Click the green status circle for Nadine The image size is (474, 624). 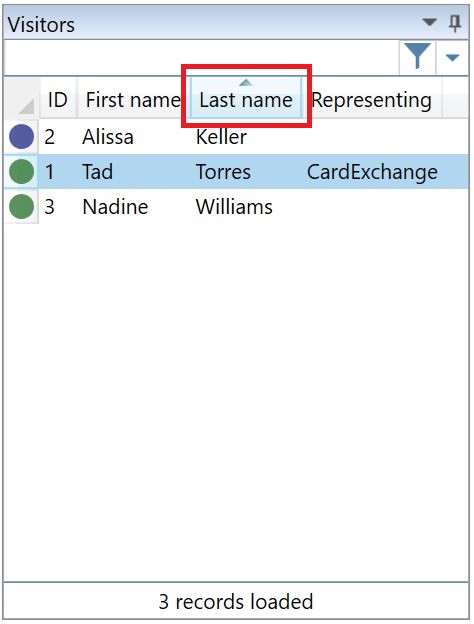(x=21, y=207)
